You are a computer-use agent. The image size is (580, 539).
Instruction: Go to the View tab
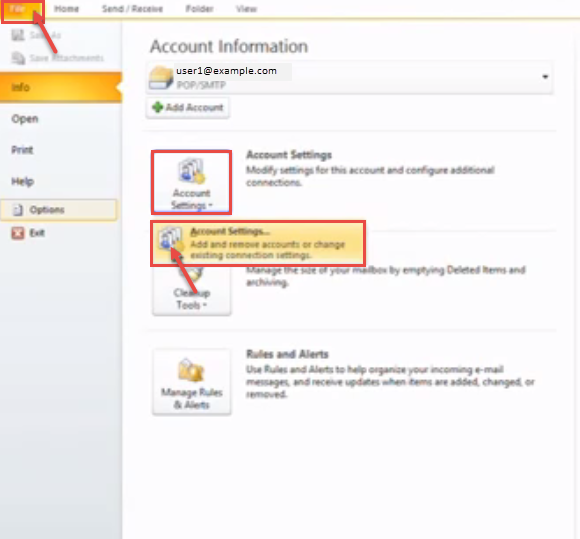tap(246, 9)
